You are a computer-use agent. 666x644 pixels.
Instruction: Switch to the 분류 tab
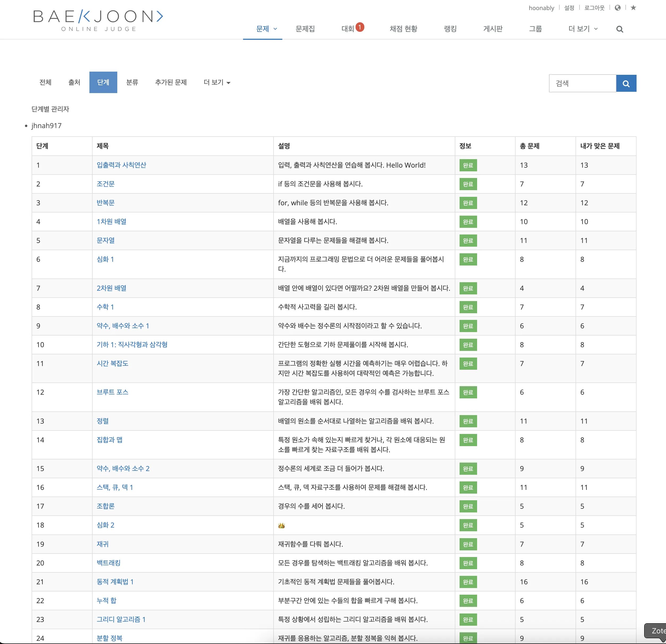click(132, 82)
